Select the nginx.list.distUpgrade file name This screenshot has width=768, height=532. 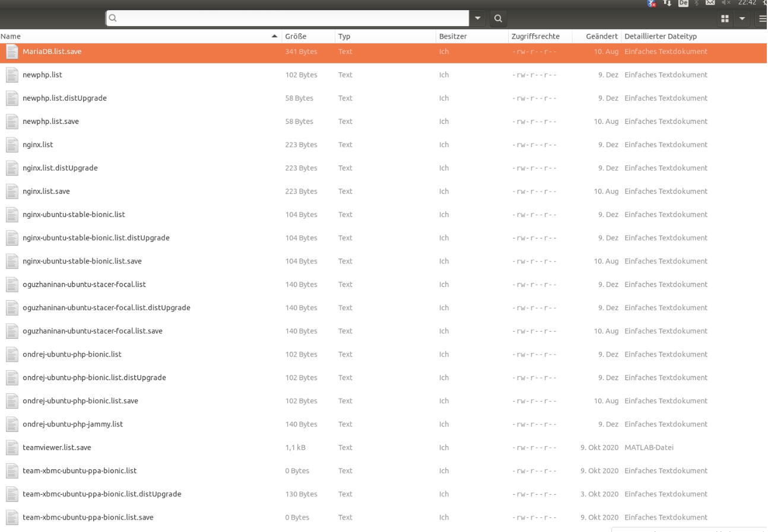point(60,168)
